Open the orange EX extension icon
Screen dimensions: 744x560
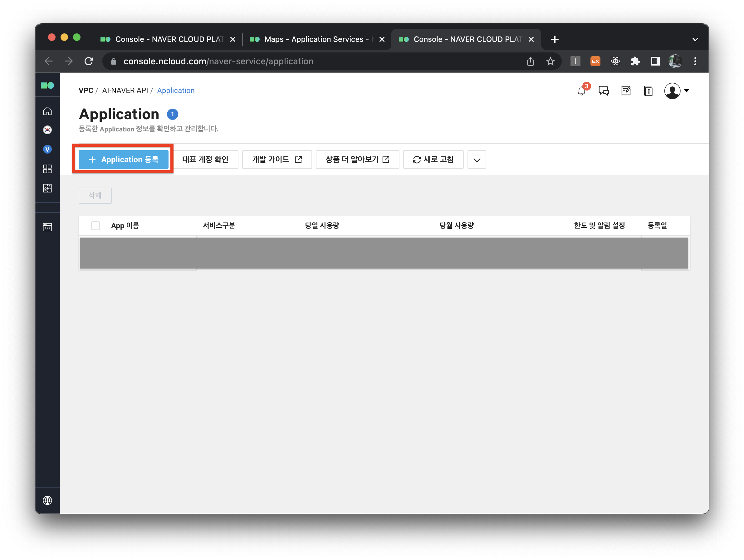pyautogui.click(x=595, y=61)
